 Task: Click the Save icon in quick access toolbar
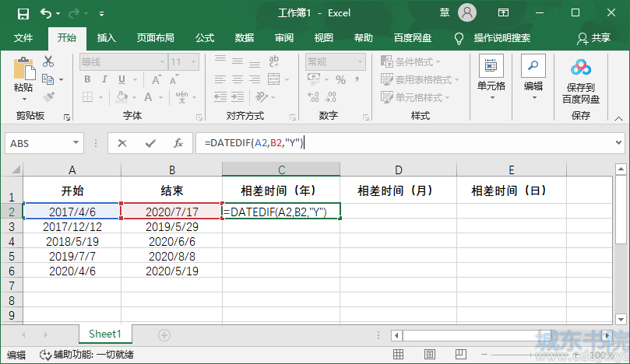[x=23, y=14]
